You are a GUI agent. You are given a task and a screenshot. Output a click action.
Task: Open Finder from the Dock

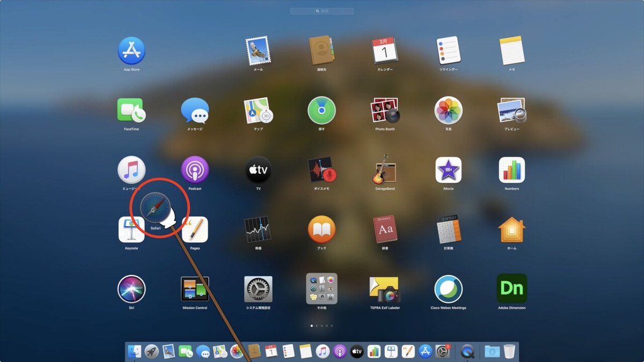click(134, 351)
